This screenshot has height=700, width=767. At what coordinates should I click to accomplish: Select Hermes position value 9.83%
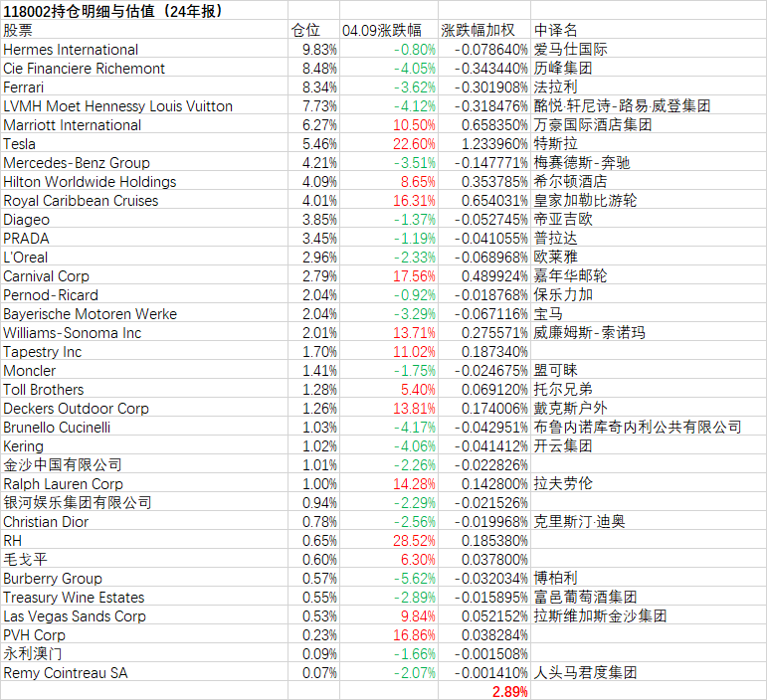pos(314,49)
